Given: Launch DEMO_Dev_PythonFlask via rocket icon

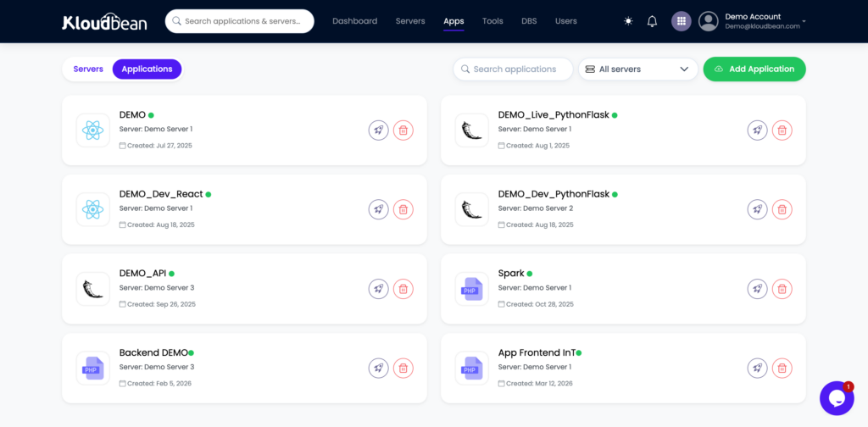Looking at the screenshot, I should (757, 209).
